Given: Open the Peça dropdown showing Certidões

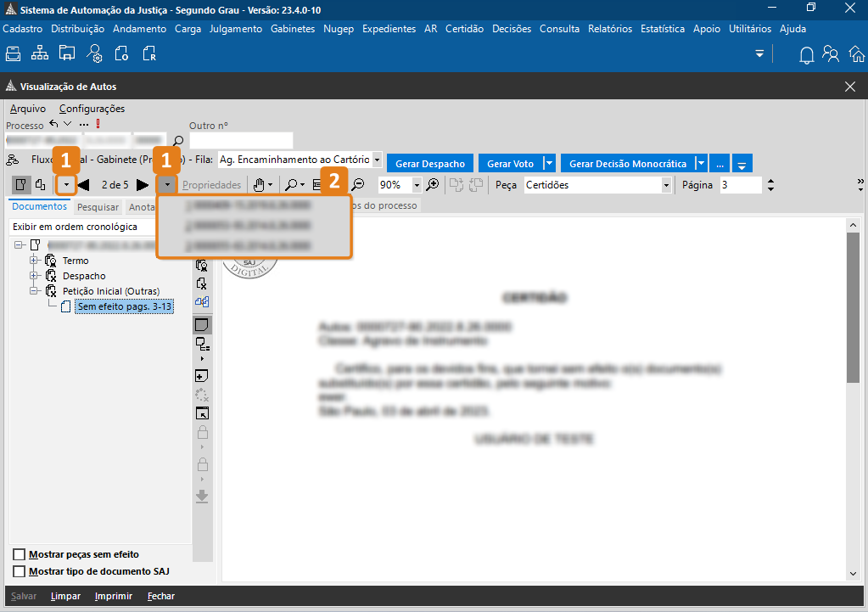Looking at the screenshot, I should click(x=666, y=185).
